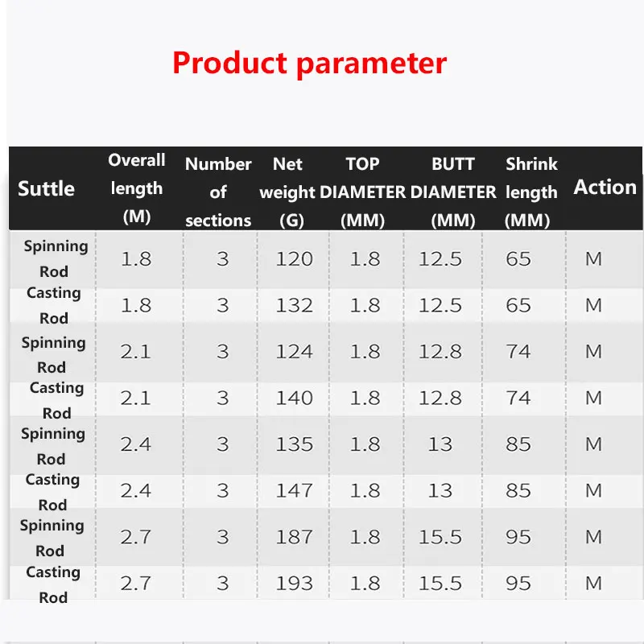Click the "Net weight (G)" column header

tap(287, 192)
